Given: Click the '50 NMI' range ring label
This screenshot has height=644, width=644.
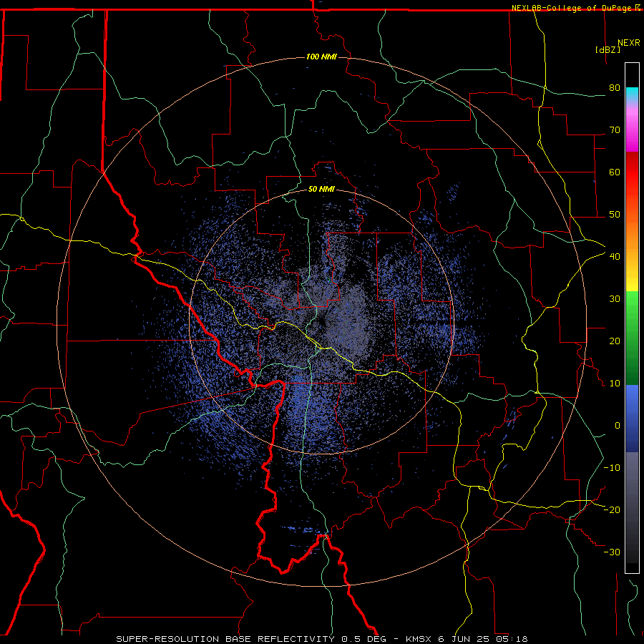Looking at the screenshot, I should (321, 190).
